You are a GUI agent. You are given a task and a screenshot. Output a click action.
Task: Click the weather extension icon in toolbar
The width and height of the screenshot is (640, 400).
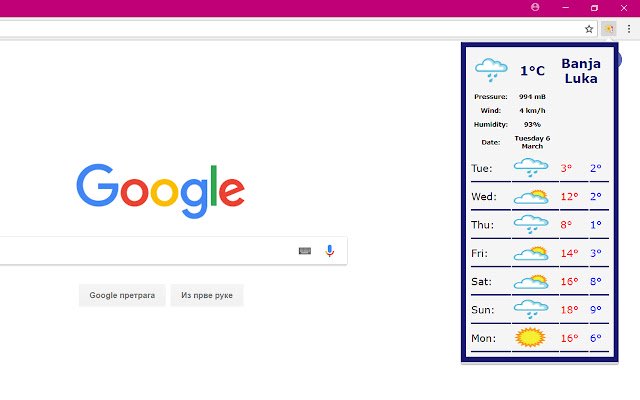click(x=609, y=29)
